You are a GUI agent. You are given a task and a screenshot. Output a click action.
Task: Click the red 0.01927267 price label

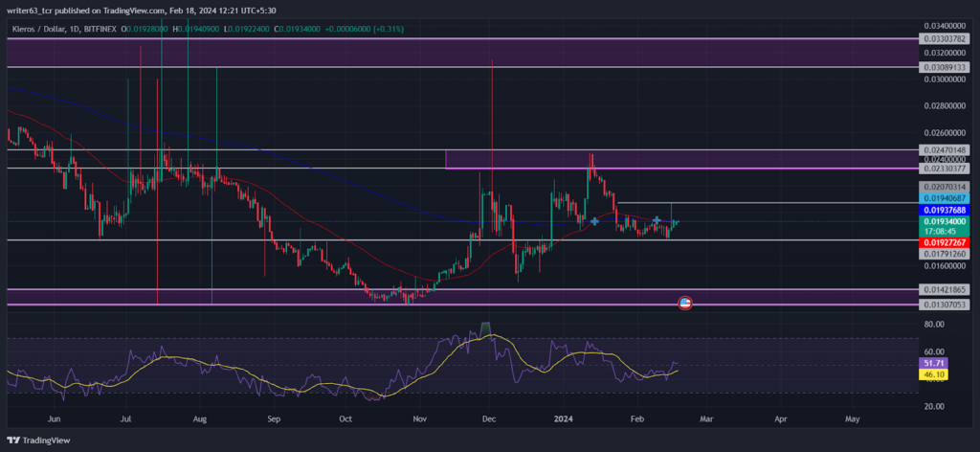click(944, 242)
